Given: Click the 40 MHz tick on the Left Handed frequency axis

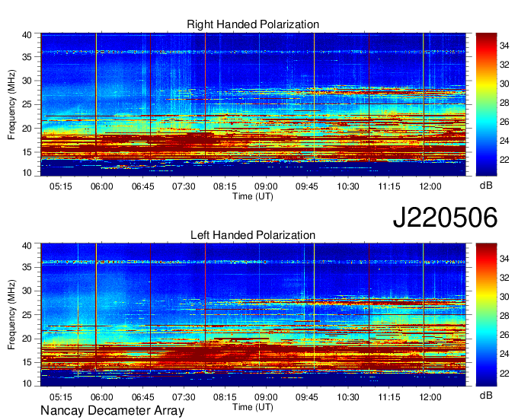Looking at the screenshot, I should pos(27,246).
